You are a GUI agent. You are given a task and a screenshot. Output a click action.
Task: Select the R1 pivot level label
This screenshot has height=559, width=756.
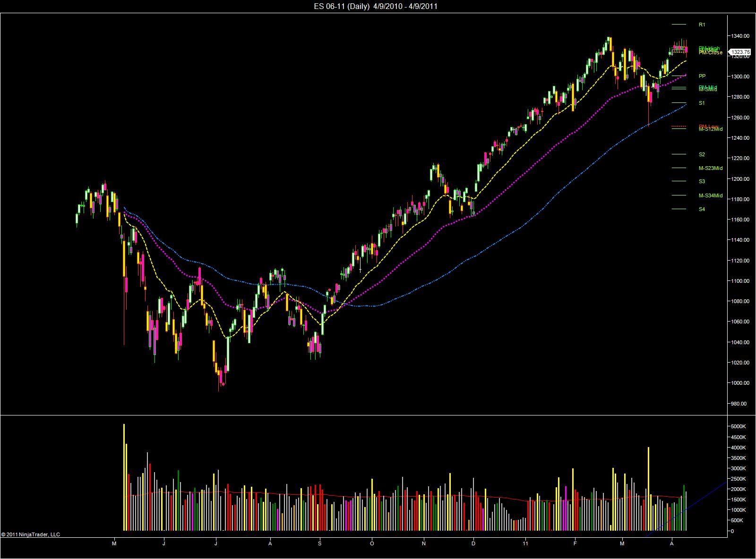coord(702,25)
